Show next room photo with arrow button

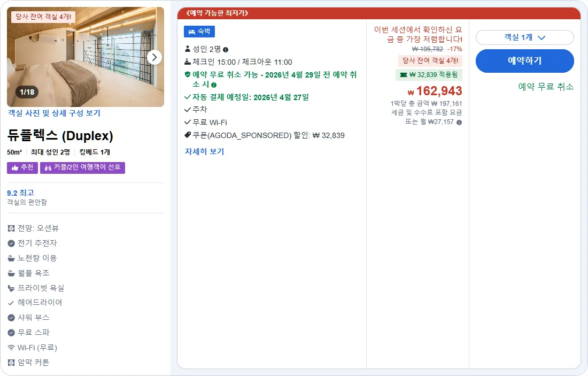click(154, 57)
